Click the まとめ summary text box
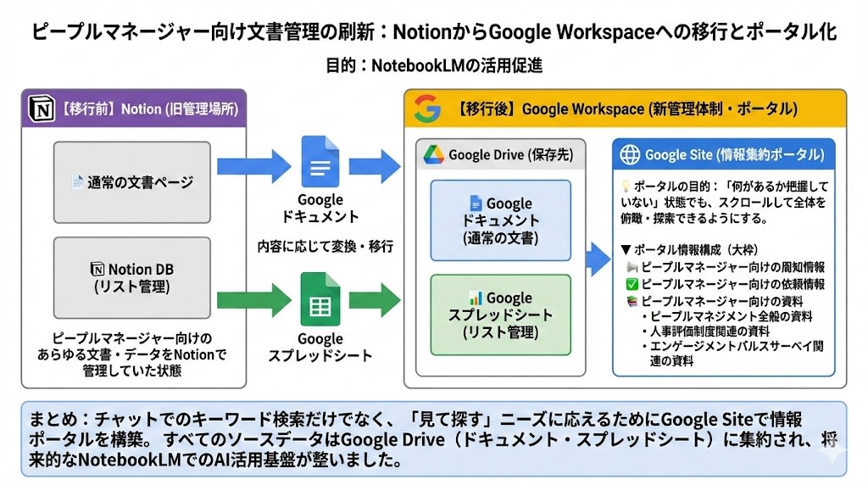The height and width of the screenshot is (485, 868). 434,439
